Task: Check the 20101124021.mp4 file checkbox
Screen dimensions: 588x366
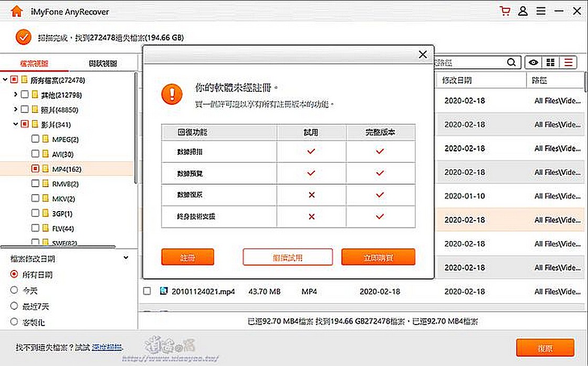Action: 147,291
